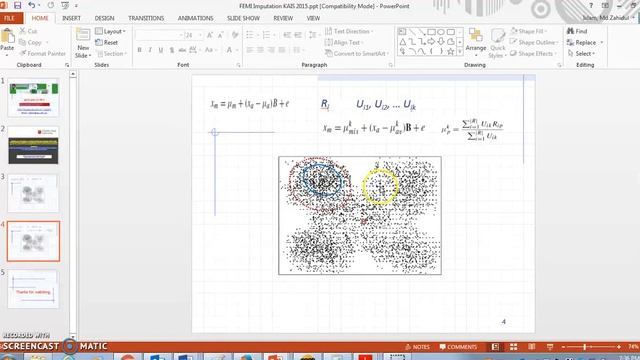The height and width of the screenshot is (360, 640).
Task: Open Layout dropdown
Action: 111,31
